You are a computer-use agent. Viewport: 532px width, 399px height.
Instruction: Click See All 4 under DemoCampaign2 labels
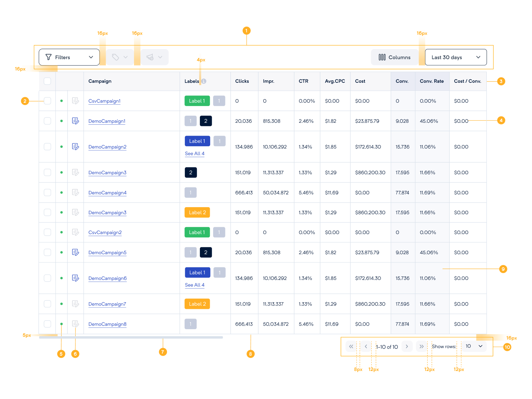195,153
